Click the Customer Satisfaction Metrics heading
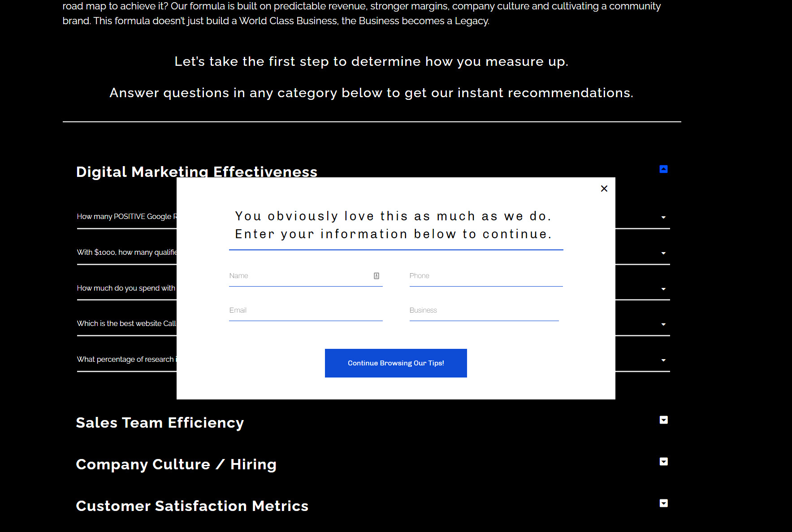 pyautogui.click(x=192, y=506)
